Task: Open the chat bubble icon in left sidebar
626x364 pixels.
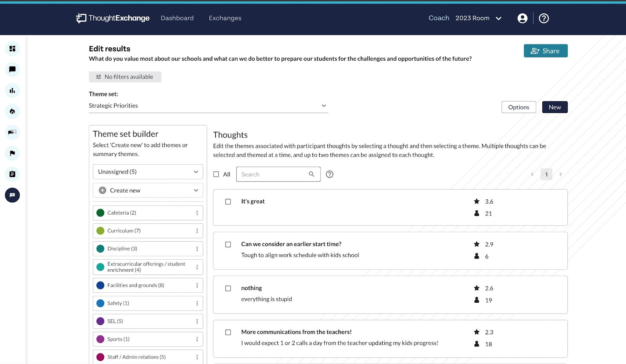Action: point(13,70)
